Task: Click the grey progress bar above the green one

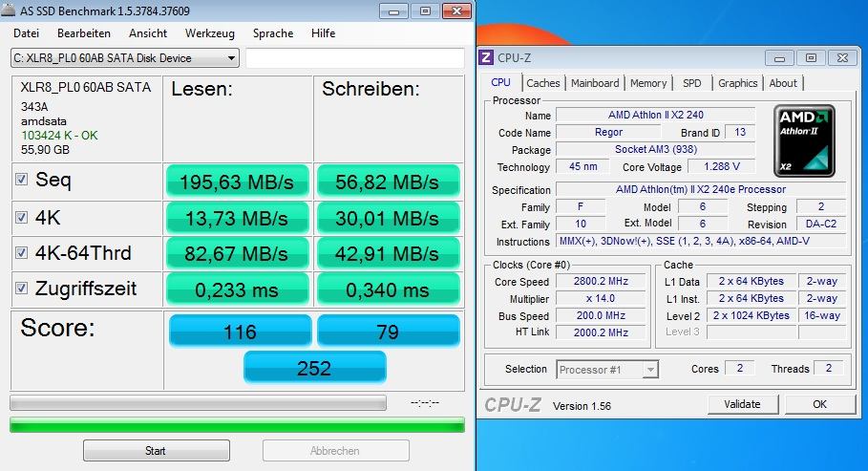Action: 199,403
